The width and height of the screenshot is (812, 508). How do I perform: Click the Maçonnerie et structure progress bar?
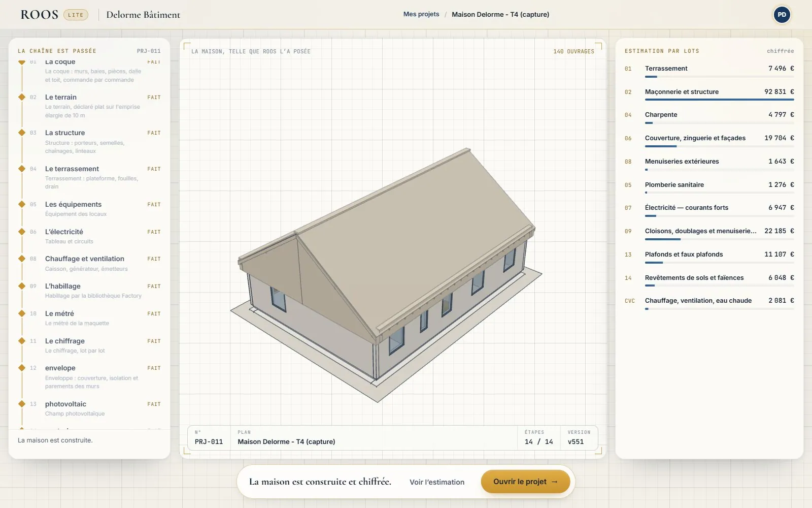(x=720, y=100)
